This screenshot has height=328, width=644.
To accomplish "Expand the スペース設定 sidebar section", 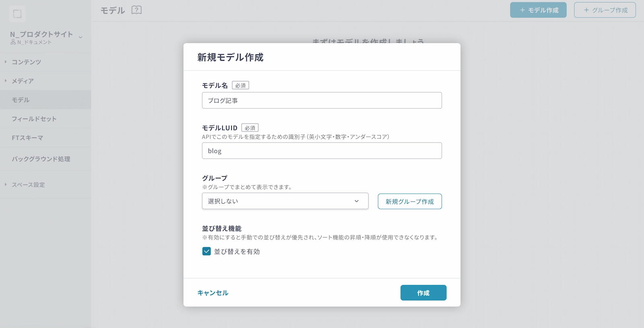I will tap(6, 185).
